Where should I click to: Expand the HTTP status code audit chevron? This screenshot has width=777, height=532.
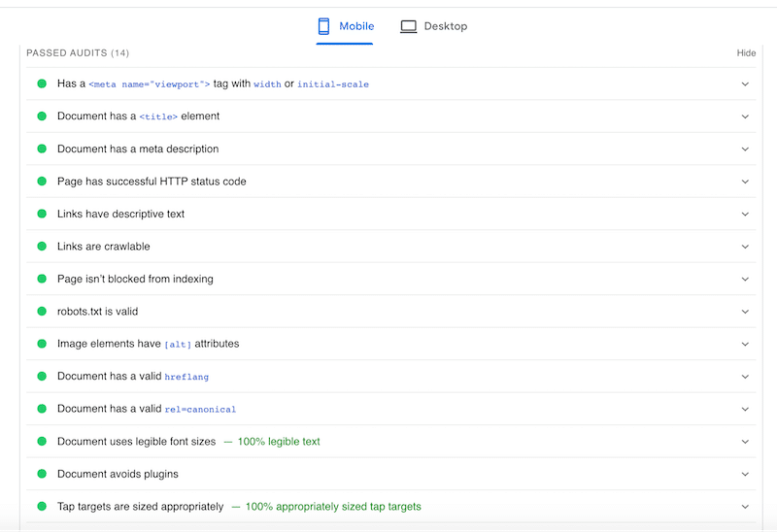(745, 182)
